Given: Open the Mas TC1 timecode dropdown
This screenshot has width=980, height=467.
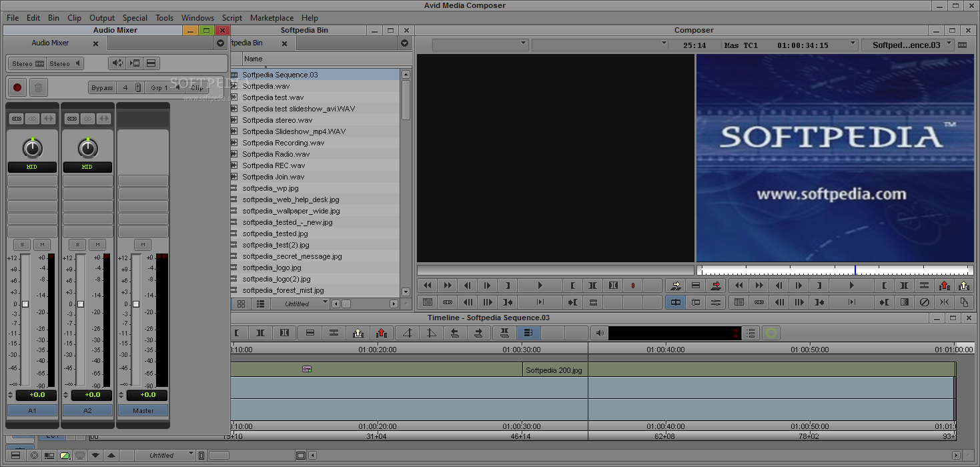Looking at the screenshot, I should [x=791, y=45].
